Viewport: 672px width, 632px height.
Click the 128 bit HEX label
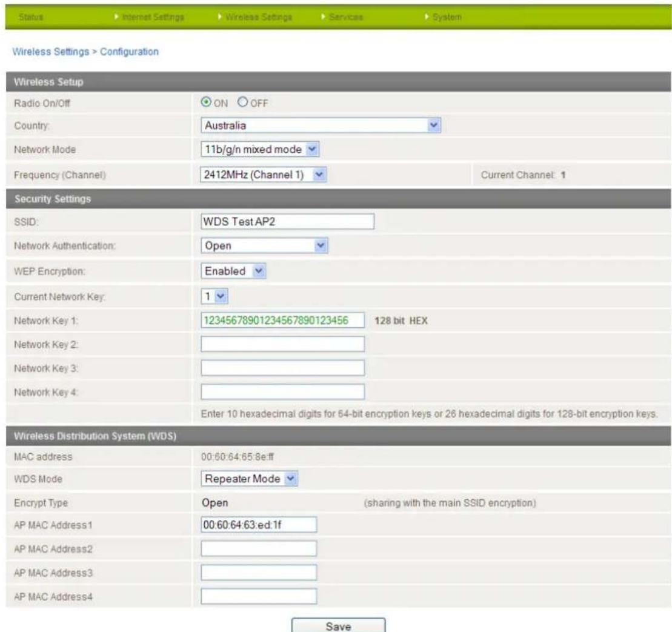401,321
